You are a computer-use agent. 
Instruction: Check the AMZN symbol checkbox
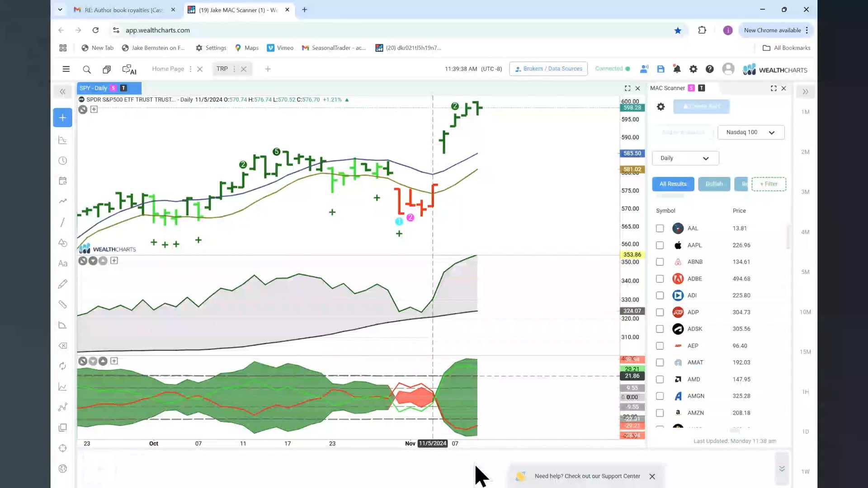(x=660, y=413)
